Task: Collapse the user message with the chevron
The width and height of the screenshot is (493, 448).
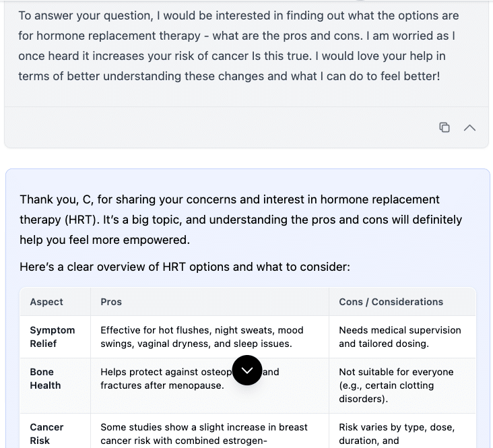Action: (470, 127)
